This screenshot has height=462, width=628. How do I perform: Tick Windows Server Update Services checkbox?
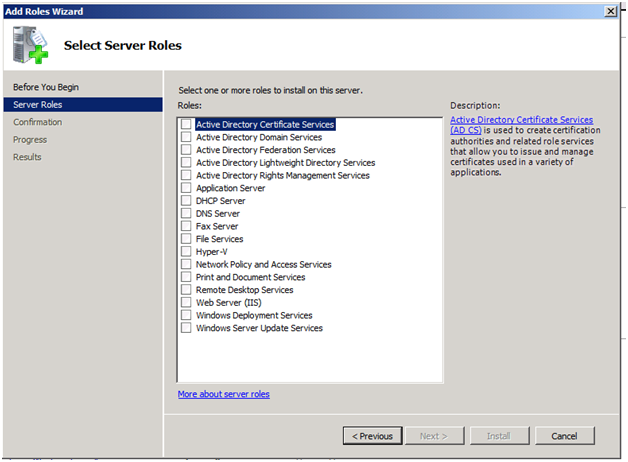pos(186,328)
